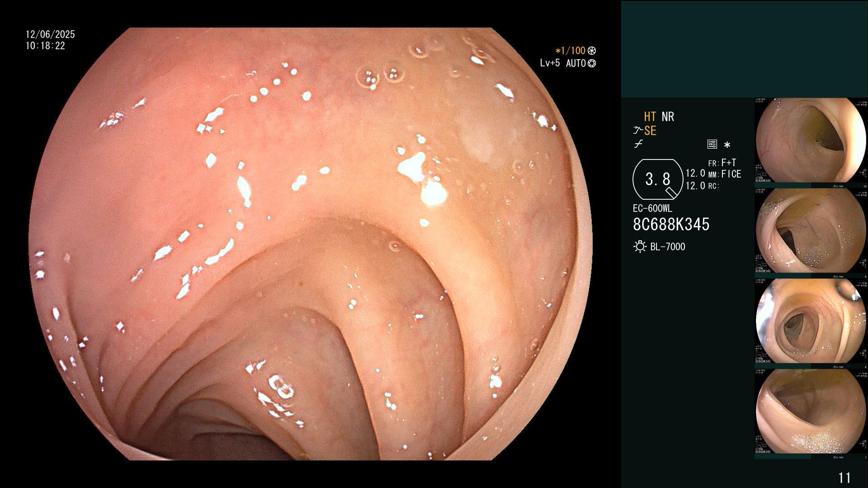
Task: Click the Lv+5 brightness level
Action: point(550,63)
